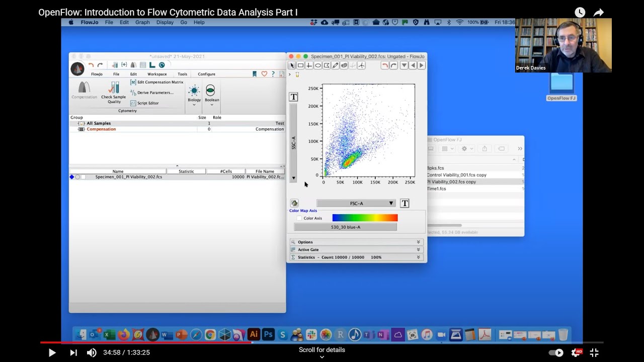Seek on the red video progress bar
The image size is (644, 362).
click(146, 342)
